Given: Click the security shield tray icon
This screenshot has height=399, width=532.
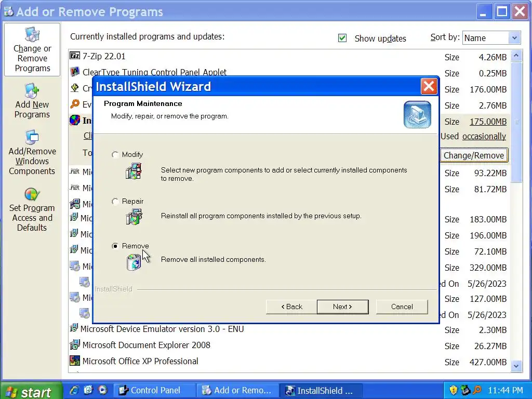Looking at the screenshot, I should [453, 390].
